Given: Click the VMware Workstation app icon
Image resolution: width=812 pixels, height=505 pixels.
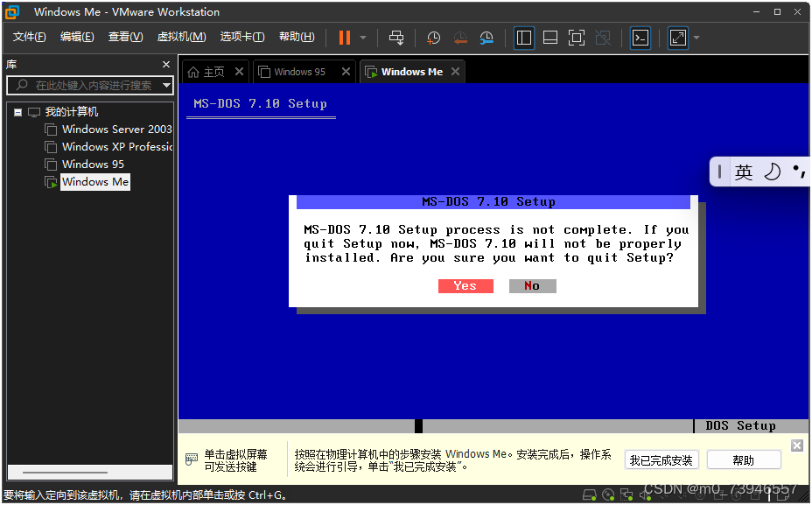Looking at the screenshot, I should (12, 12).
